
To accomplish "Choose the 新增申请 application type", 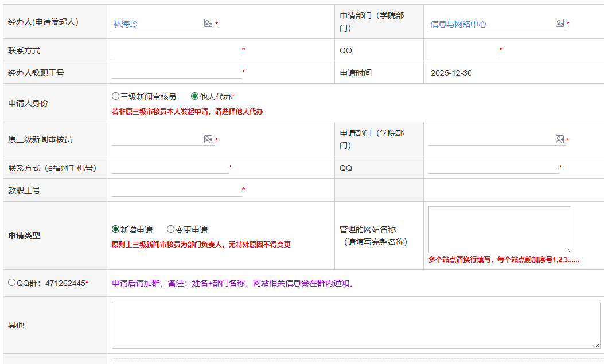I will (116, 229).
